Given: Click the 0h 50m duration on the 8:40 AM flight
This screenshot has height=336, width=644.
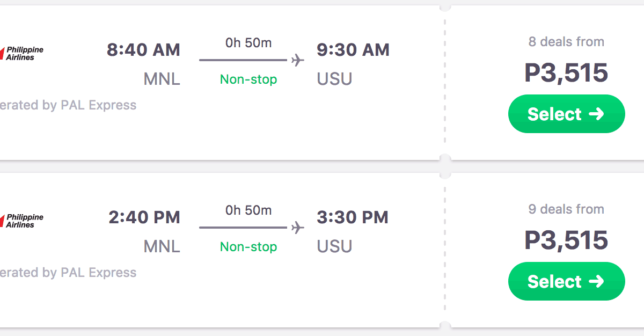Looking at the screenshot, I should tap(248, 43).
